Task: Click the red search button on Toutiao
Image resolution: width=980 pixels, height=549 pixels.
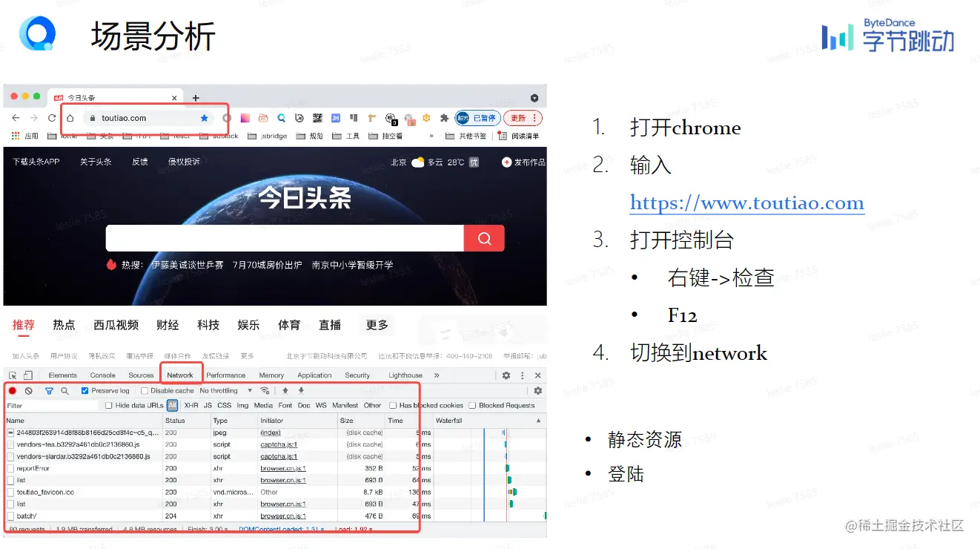Action: pos(484,238)
